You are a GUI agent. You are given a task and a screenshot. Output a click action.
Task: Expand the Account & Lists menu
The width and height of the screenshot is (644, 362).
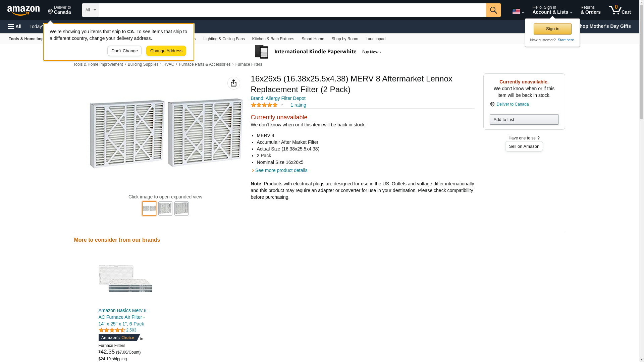tap(552, 10)
